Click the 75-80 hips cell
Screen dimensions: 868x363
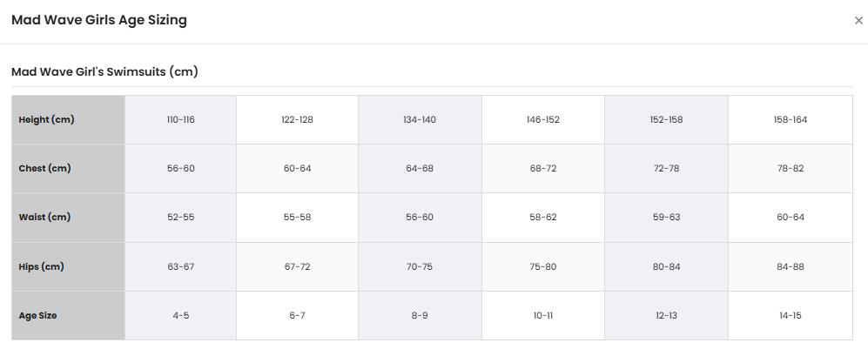[543, 266]
